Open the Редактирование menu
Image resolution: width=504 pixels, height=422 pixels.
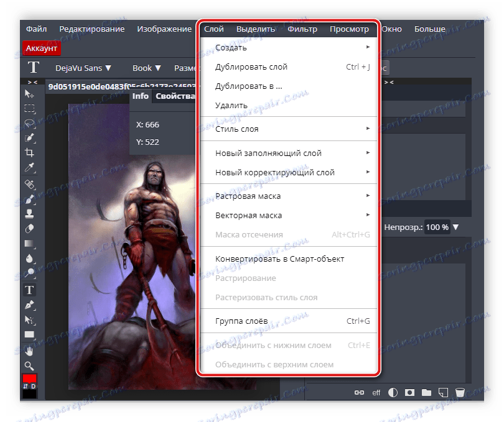(x=92, y=29)
